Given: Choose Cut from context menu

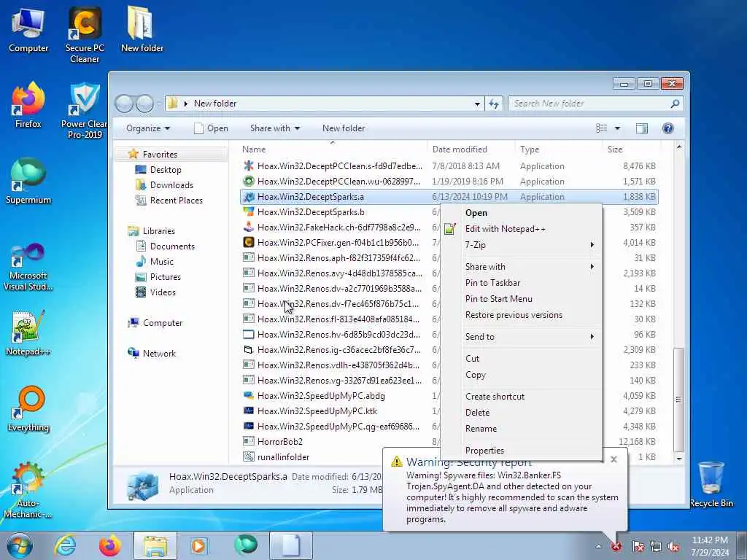Looking at the screenshot, I should pyautogui.click(x=522, y=359).
